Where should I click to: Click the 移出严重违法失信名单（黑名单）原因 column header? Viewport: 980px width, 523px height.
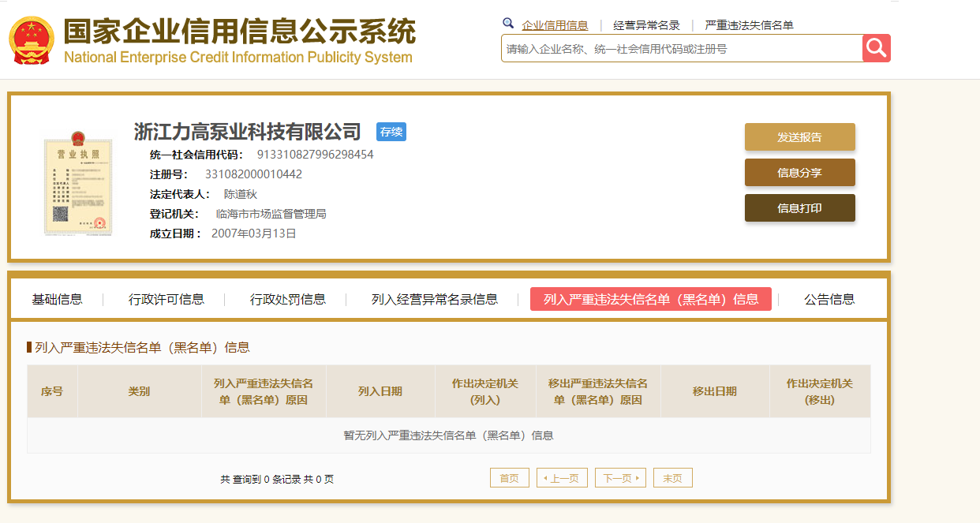(x=598, y=391)
